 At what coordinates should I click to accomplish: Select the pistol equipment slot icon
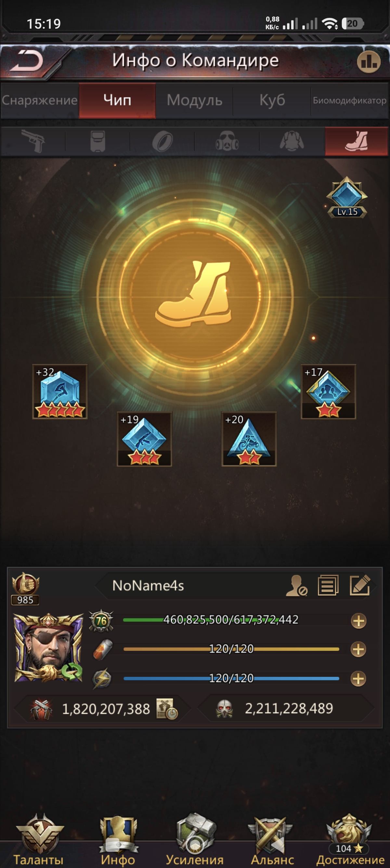coord(33,141)
